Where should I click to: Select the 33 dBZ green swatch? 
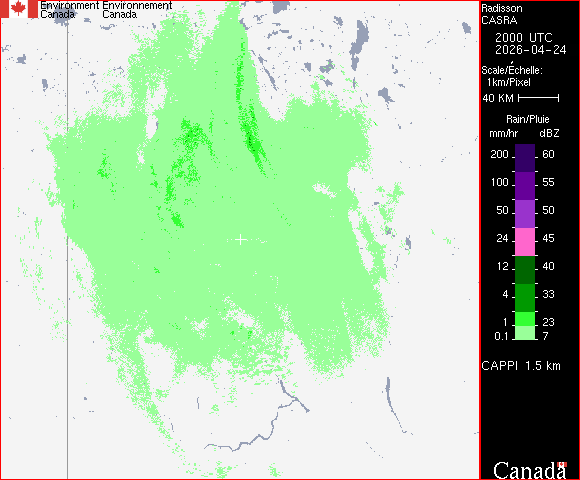click(x=525, y=298)
